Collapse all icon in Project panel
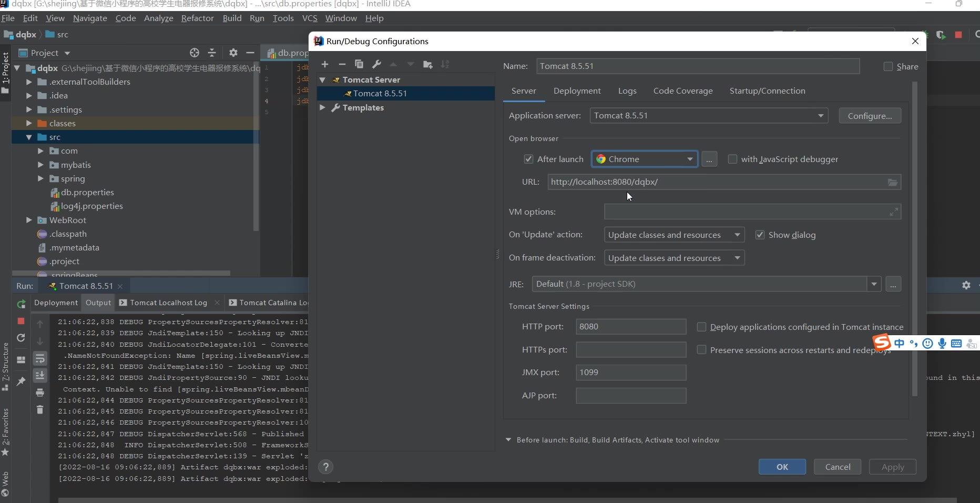Screen dimensions: 980x503 tap(212, 53)
